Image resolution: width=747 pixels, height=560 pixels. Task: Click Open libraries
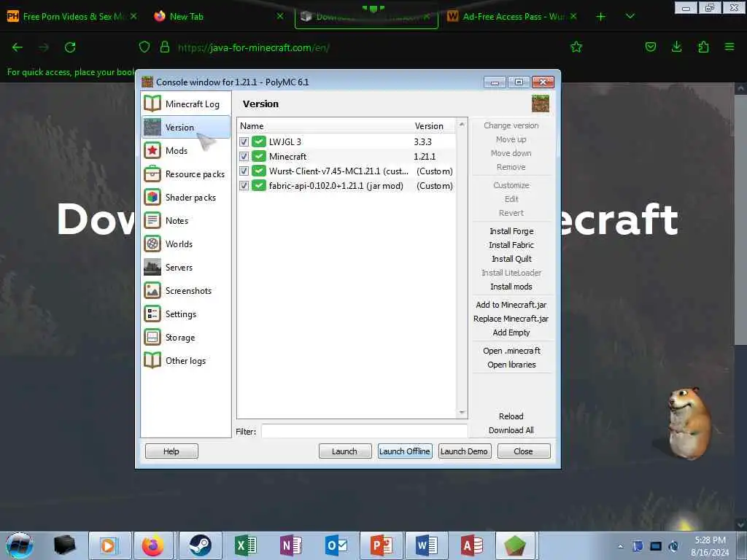[511, 365]
